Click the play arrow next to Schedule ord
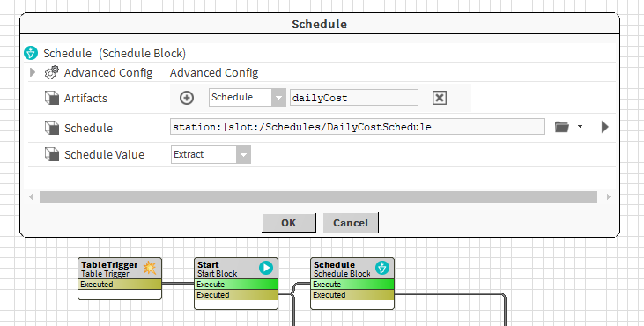Image resolution: width=644 pixels, height=326 pixels. tap(604, 127)
